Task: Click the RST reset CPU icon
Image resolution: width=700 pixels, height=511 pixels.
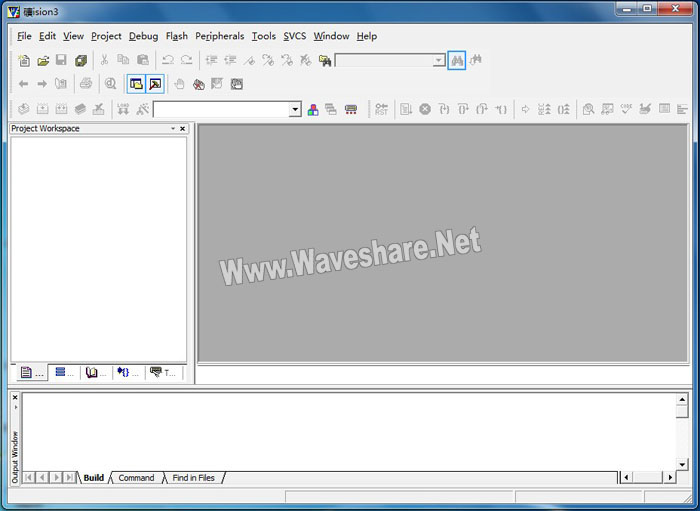Action: tap(382, 109)
